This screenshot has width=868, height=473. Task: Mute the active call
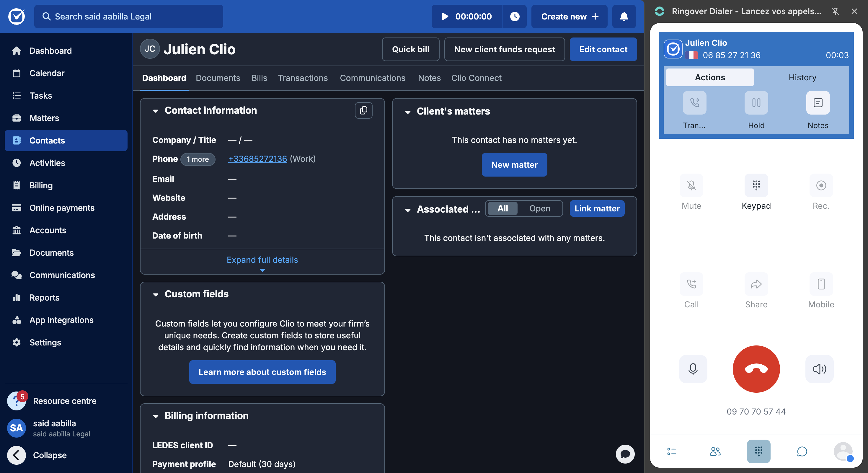click(x=691, y=185)
